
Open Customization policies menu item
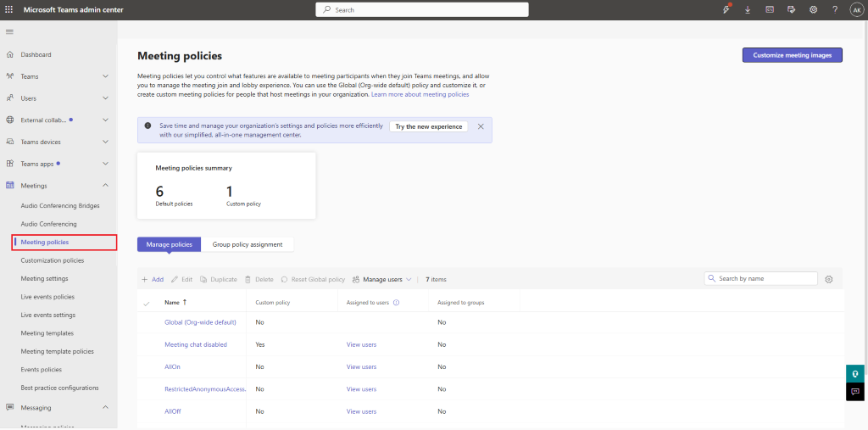(x=53, y=260)
